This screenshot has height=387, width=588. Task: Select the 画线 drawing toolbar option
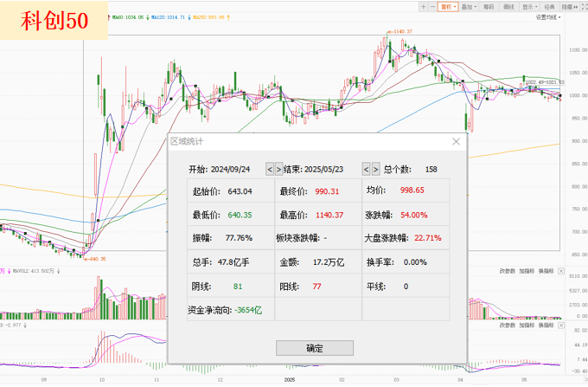[508, 7]
